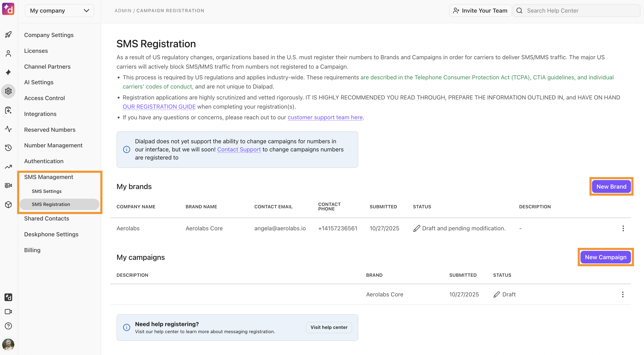Screen dimensions: 644x355
Task: Open the person profile icon in sidebar
Action: (8, 53)
